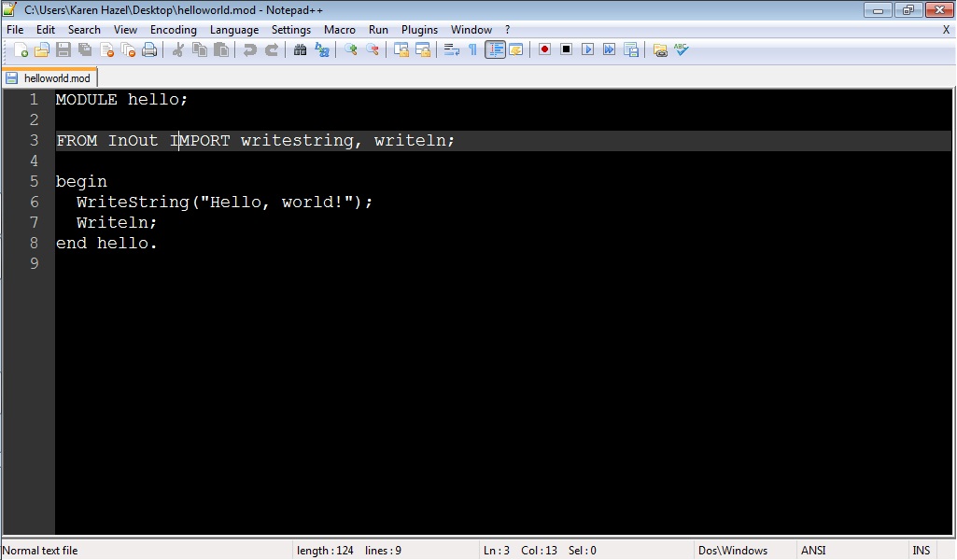Save the recorded macro using the macro save icon
The height and width of the screenshot is (560, 957).
[x=632, y=49]
